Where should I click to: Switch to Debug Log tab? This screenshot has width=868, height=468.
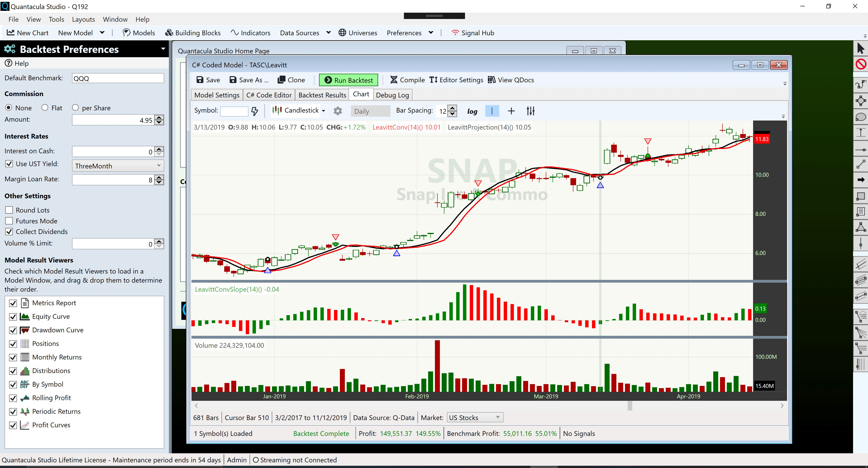tap(392, 95)
